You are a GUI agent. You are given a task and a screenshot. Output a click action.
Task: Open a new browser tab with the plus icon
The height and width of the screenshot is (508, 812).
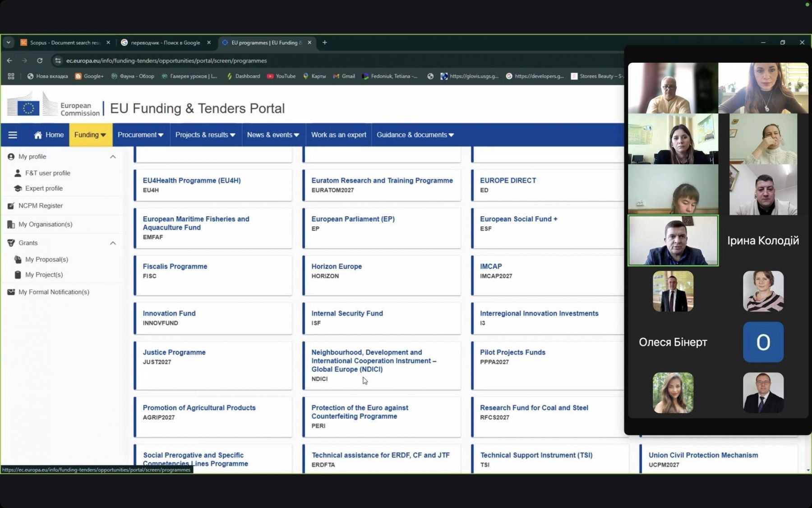(325, 42)
